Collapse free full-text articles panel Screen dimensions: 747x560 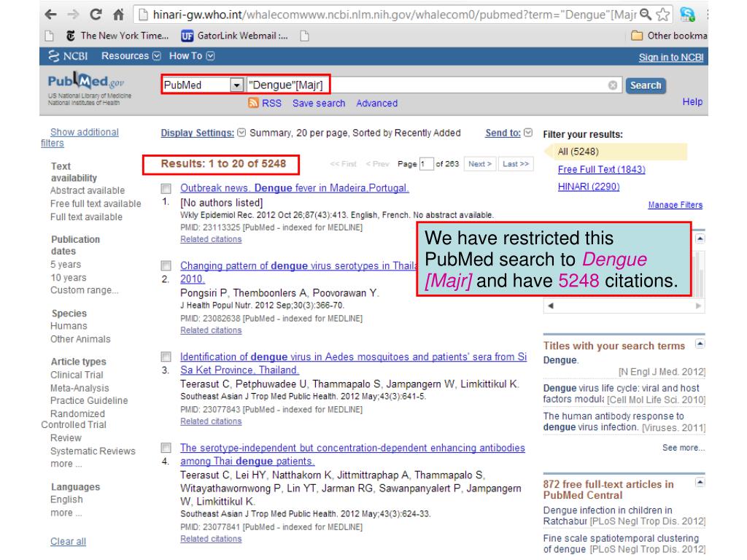(x=700, y=483)
